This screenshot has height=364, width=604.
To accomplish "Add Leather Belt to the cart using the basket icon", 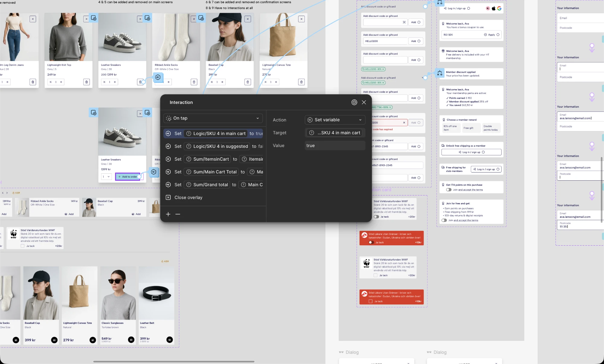I will (x=170, y=340).
